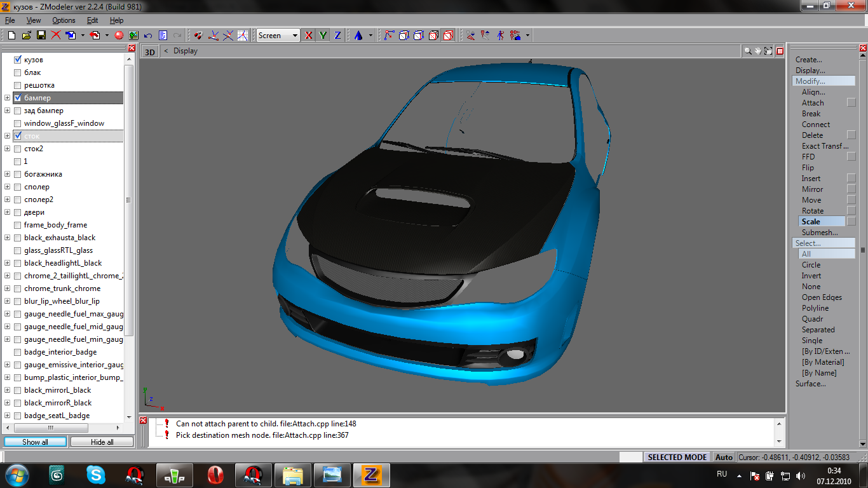The image size is (868, 488).
Task: Open Skype from the Windows taskbar
Action: [96, 475]
